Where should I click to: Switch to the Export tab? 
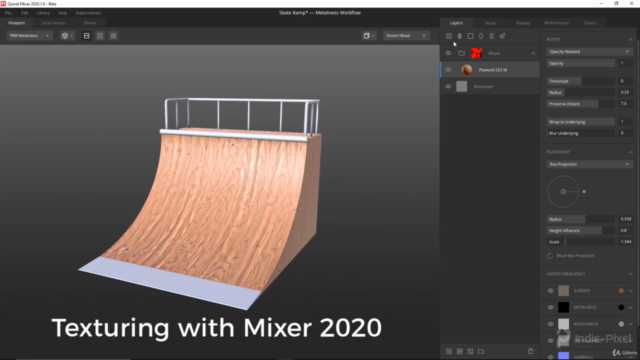(590, 23)
